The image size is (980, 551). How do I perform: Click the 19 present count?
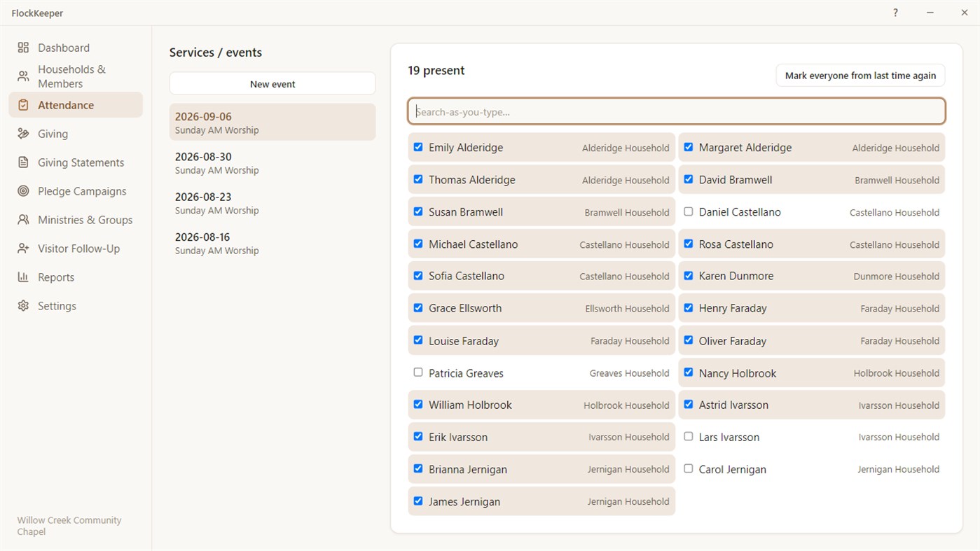coord(436,71)
